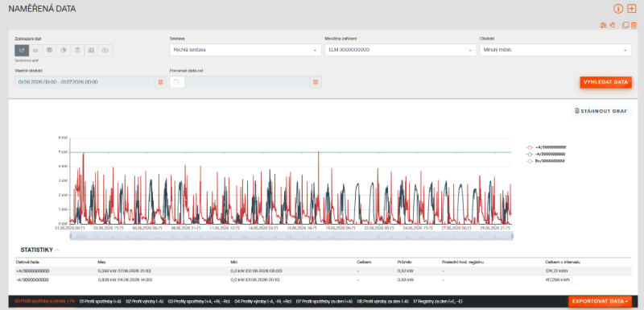Open the Období dropdown showing Minulý měsíc
Screen dimensions: 644x310
555,50
